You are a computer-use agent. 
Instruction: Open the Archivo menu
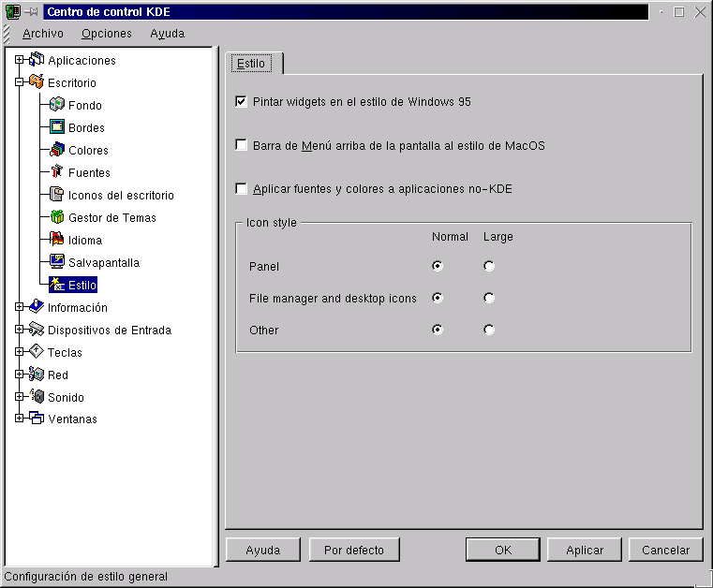(x=43, y=34)
